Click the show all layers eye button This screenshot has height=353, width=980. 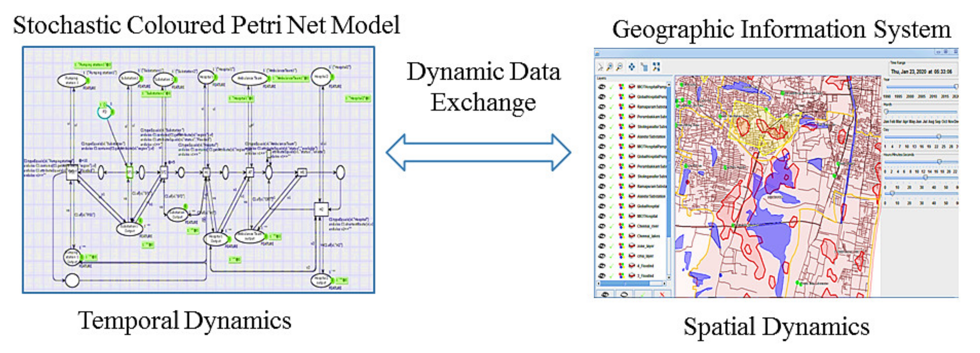(605, 294)
